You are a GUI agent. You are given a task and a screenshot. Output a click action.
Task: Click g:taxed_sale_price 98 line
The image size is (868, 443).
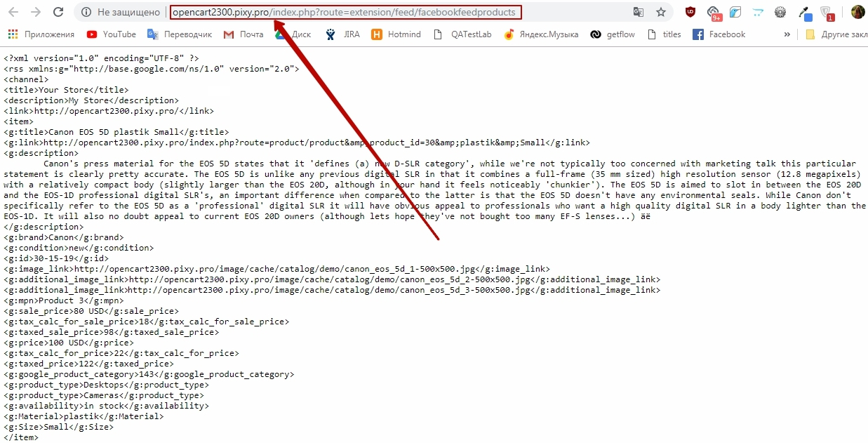[x=112, y=333]
